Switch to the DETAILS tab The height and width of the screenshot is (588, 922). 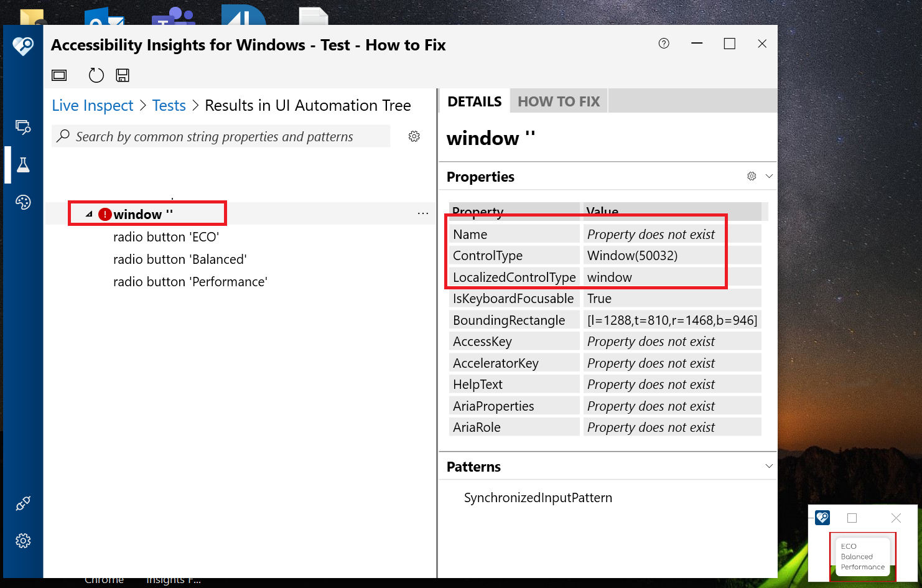click(x=475, y=101)
